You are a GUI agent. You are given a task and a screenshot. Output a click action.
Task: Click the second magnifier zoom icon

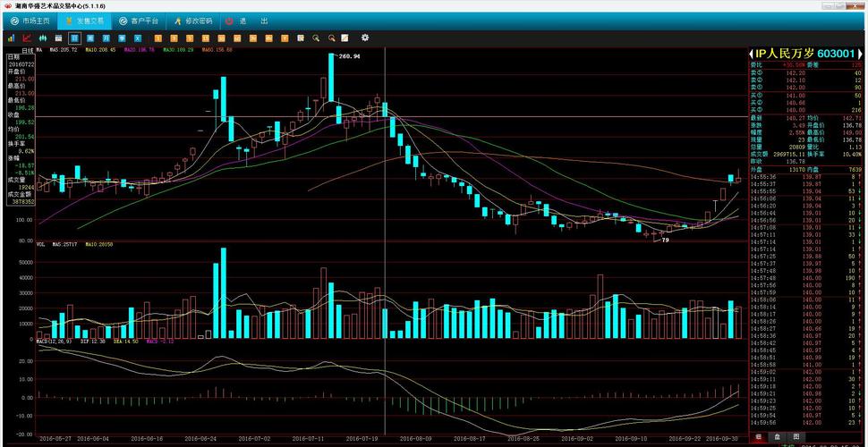332,38
